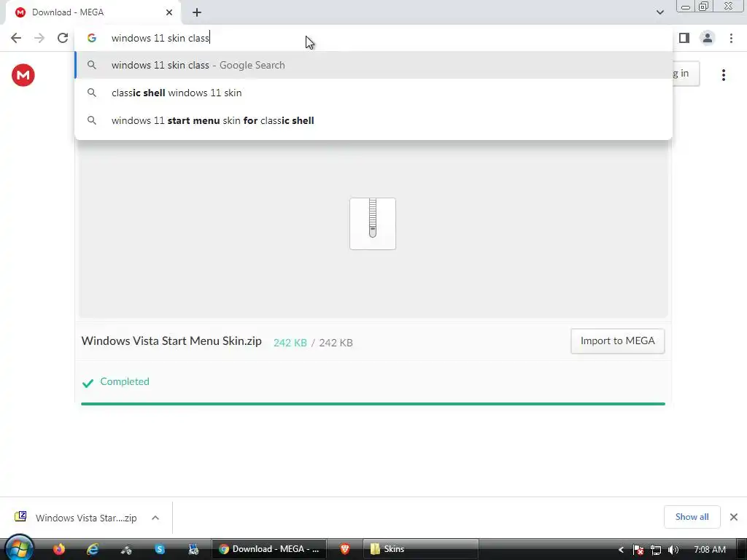Click Show all downloads
The height and width of the screenshot is (560, 747).
pos(692,517)
